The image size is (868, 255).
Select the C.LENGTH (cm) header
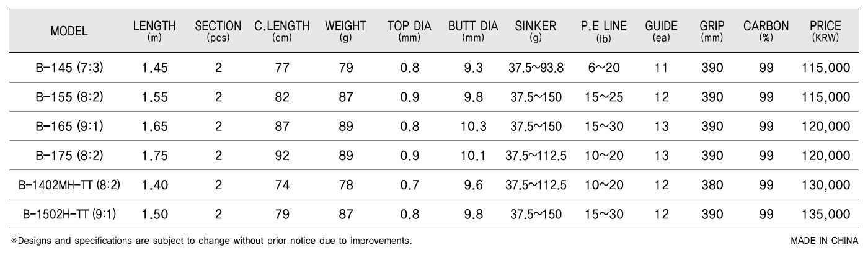point(282,31)
